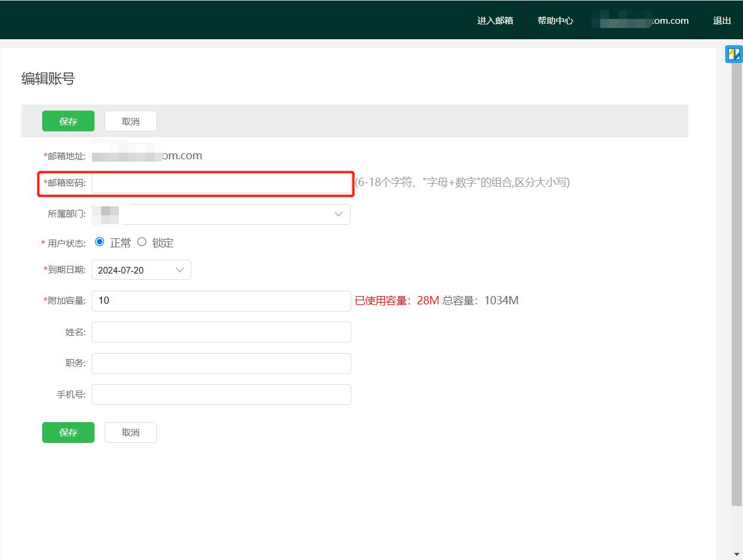
Task: Select the 附加容量 field containing 10
Action: 221,301
